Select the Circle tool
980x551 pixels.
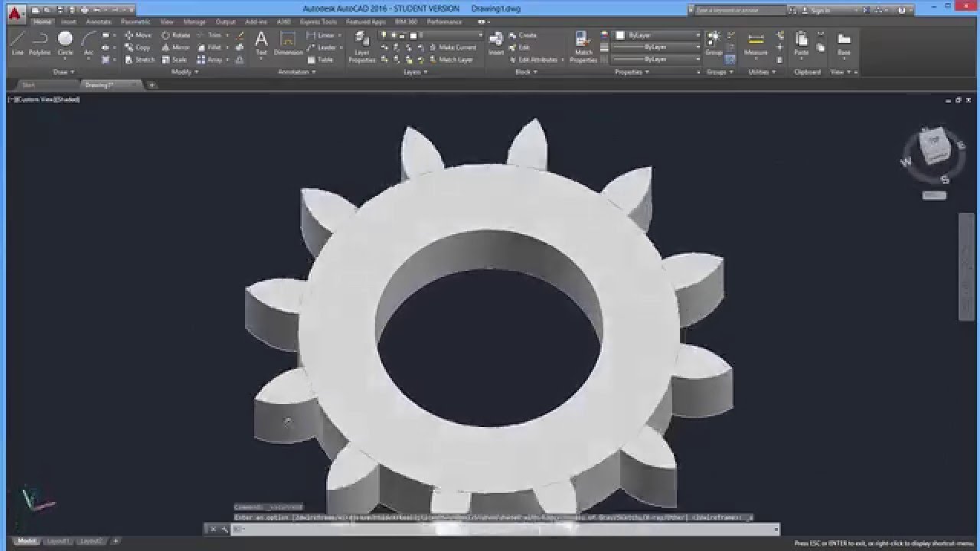click(65, 44)
